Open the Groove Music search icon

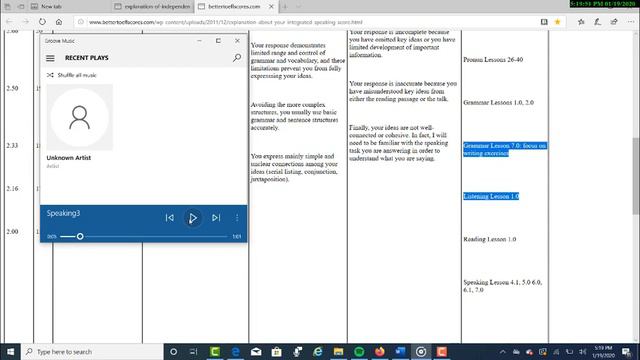pos(237,58)
